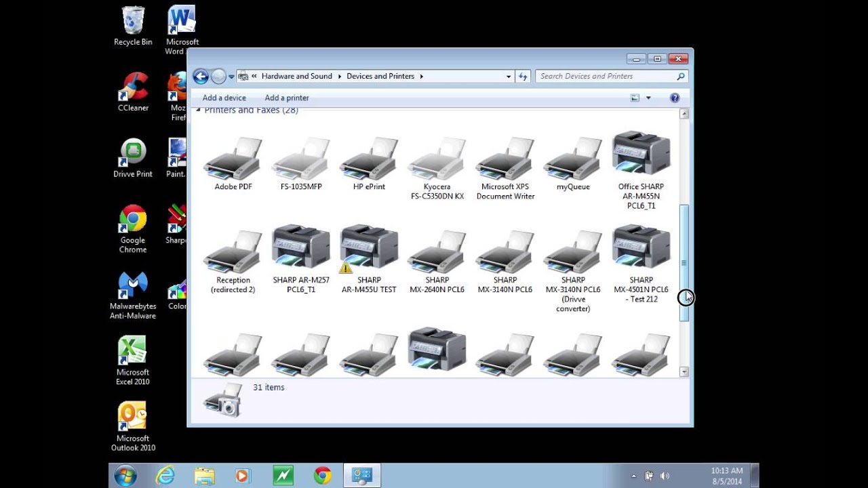
Task: Click the scroll up arrow
Action: click(x=684, y=114)
